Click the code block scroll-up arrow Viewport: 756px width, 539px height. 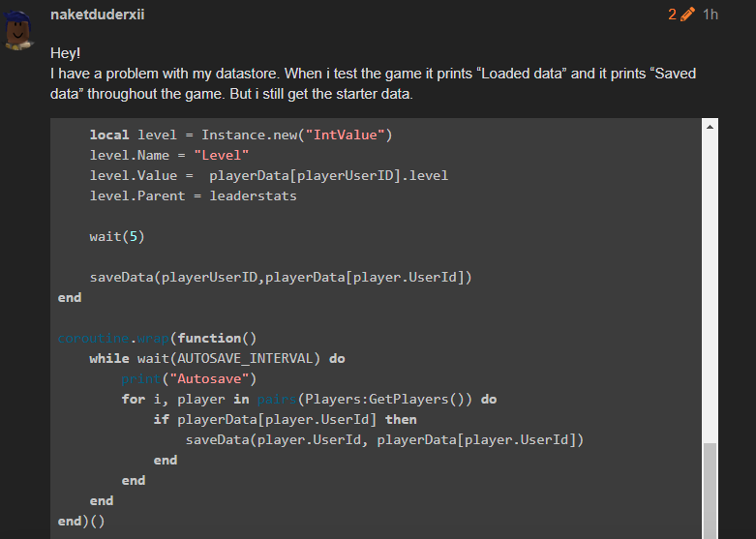[711, 127]
